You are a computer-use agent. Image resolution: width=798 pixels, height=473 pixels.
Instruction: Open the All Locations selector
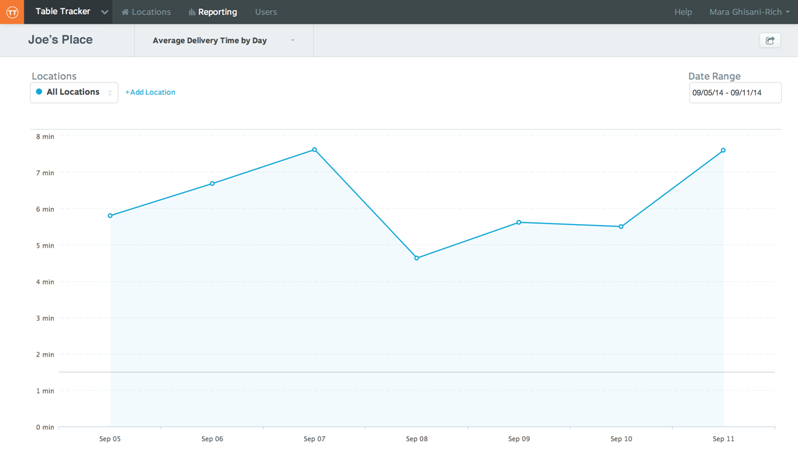click(74, 92)
